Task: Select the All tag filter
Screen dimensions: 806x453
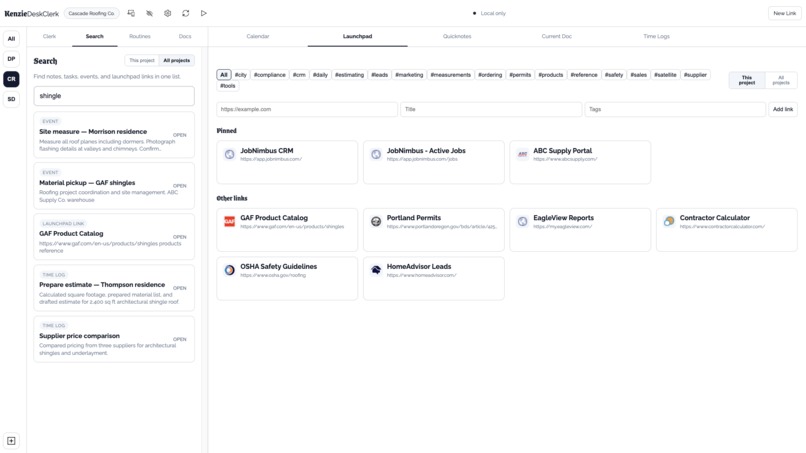Action: pyautogui.click(x=224, y=75)
